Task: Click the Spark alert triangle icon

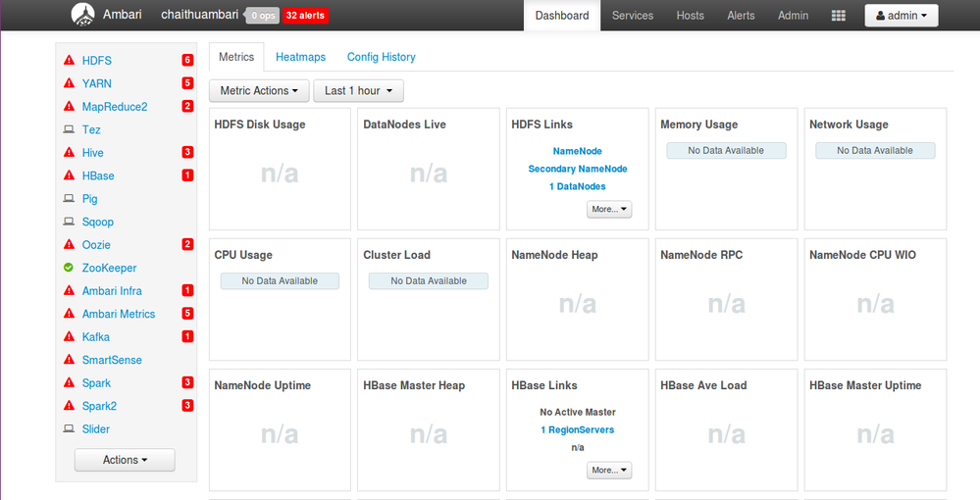Action: (70, 382)
